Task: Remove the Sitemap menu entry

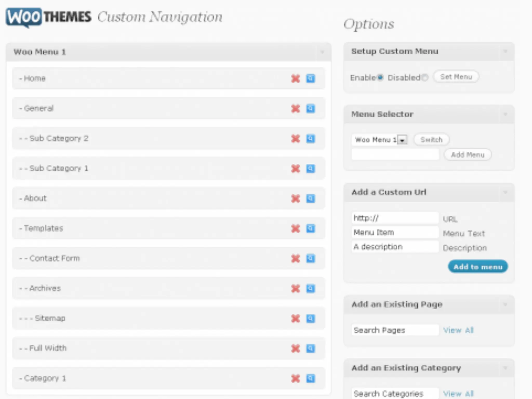Action: [295, 318]
